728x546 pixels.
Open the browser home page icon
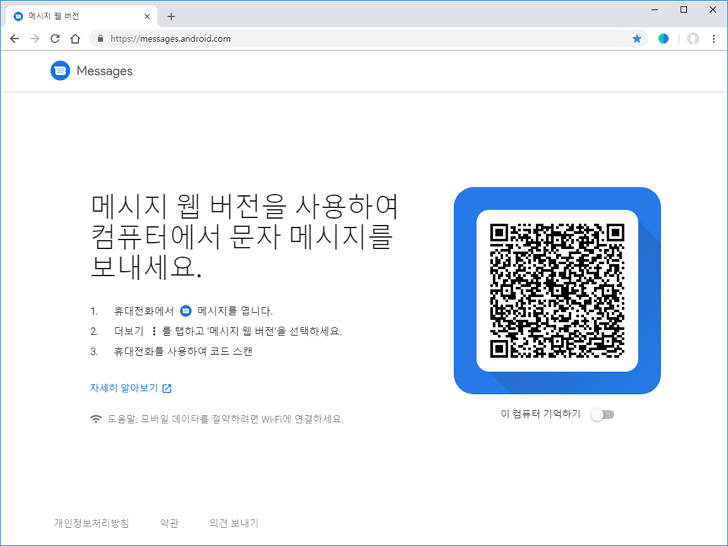75,39
